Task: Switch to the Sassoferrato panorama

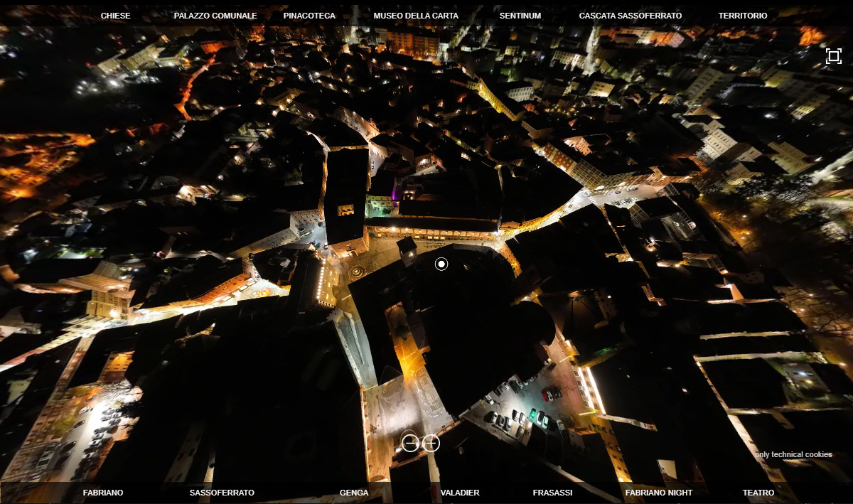Action: [x=222, y=493]
